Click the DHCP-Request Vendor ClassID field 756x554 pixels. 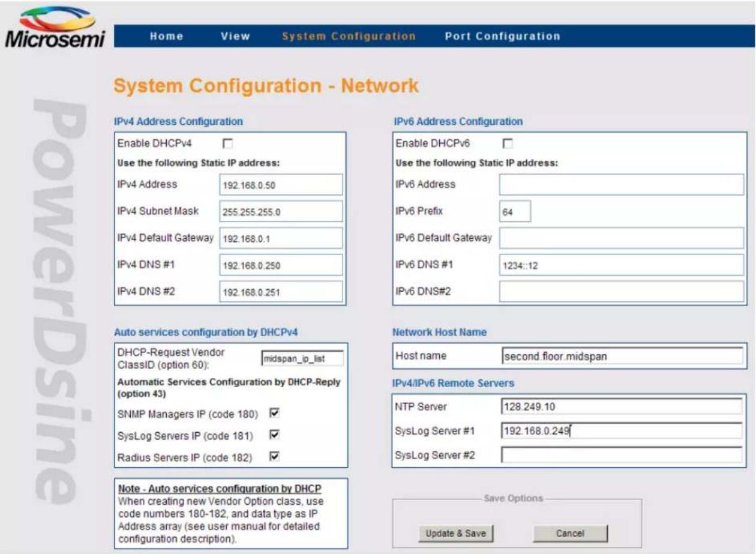click(x=302, y=358)
